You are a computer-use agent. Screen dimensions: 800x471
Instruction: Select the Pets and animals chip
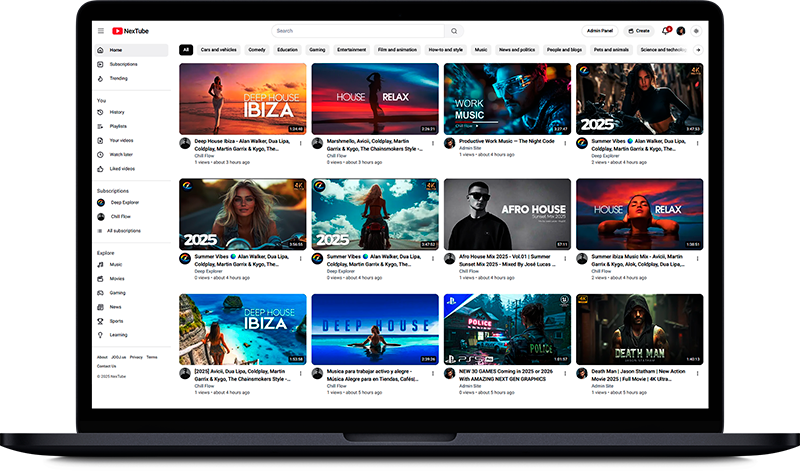click(611, 50)
